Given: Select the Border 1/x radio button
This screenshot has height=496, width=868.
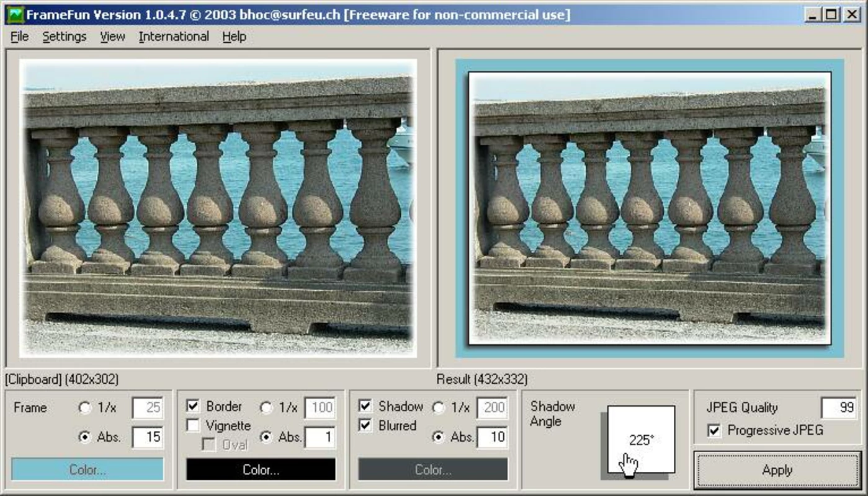Looking at the screenshot, I should (x=266, y=407).
